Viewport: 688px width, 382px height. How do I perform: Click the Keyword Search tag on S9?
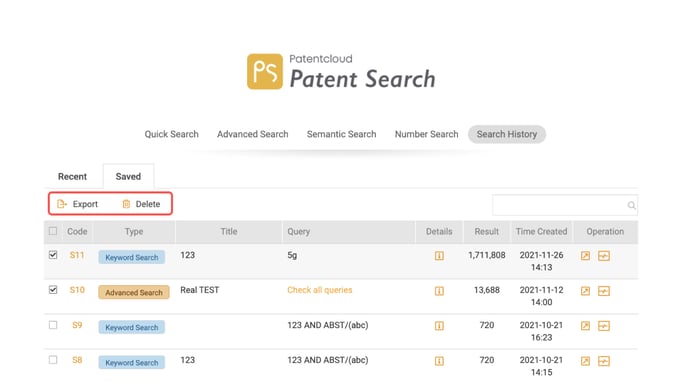tap(132, 328)
